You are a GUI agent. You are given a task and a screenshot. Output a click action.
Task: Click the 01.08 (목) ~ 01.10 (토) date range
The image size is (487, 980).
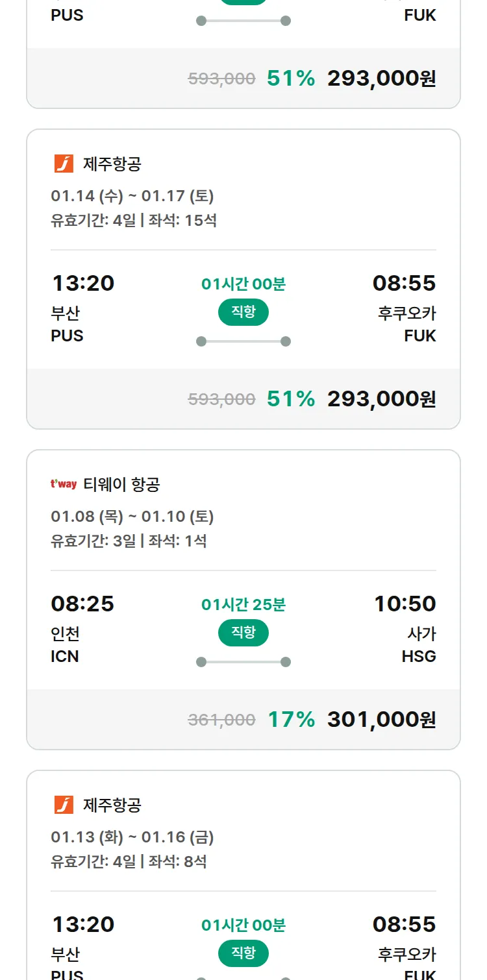(x=132, y=517)
